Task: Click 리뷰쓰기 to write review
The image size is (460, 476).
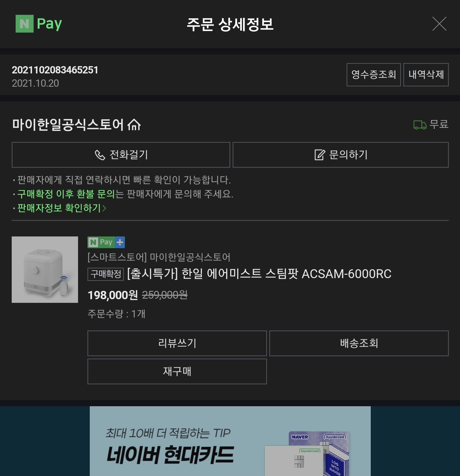Action: coord(177,343)
